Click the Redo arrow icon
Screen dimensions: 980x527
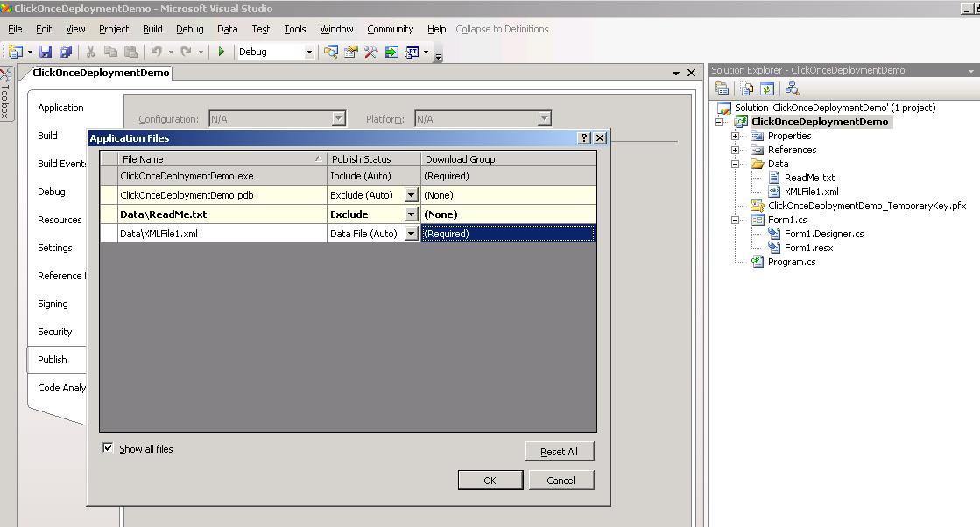click(x=186, y=52)
